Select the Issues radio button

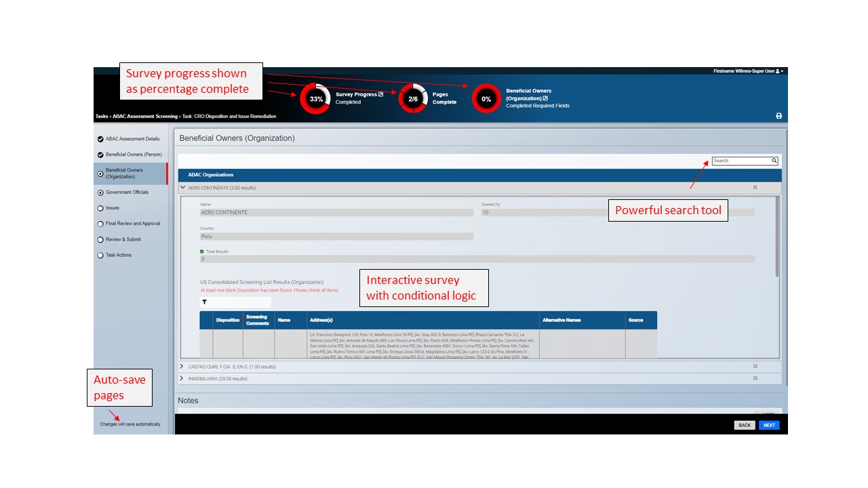click(x=100, y=208)
